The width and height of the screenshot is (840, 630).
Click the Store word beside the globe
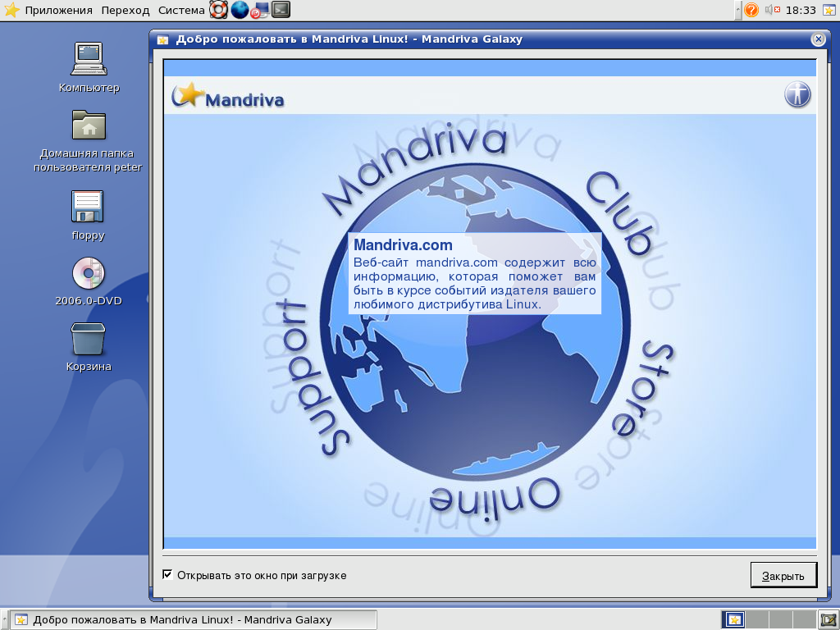point(643,388)
